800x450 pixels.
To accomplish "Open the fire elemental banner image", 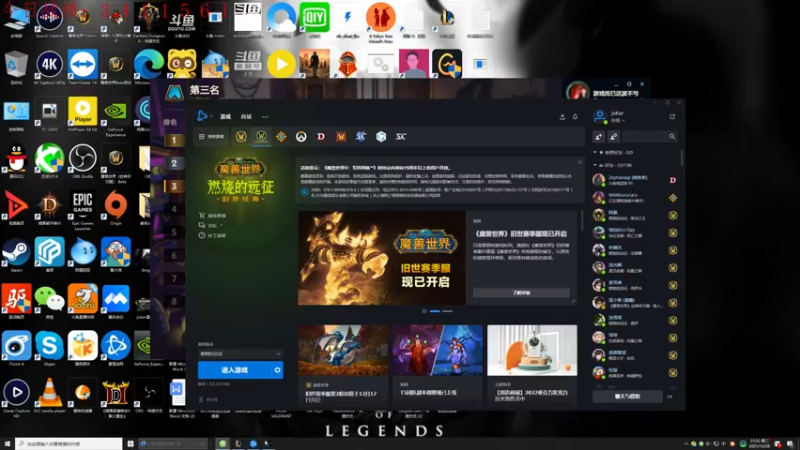I will pos(382,258).
